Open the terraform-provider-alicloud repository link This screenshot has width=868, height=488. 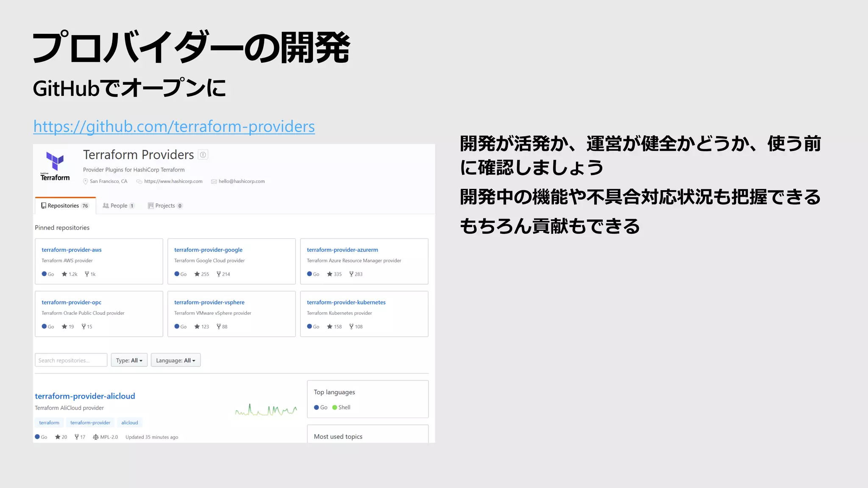[x=85, y=396]
